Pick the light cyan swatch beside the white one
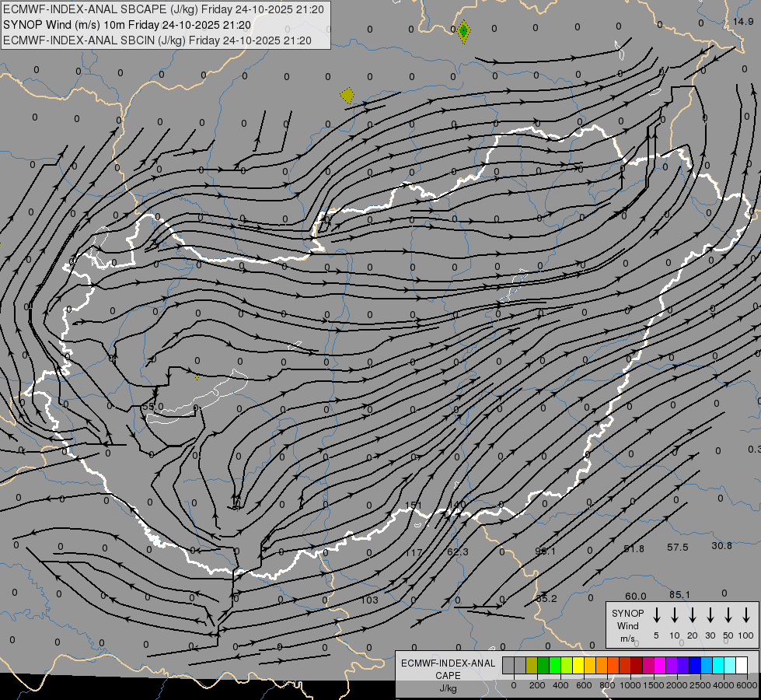 click(x=730, y=665)
